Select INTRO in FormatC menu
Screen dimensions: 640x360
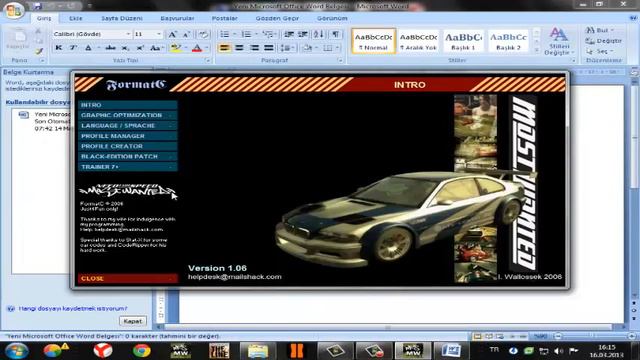pyautogui.click(x=127, y=105)
